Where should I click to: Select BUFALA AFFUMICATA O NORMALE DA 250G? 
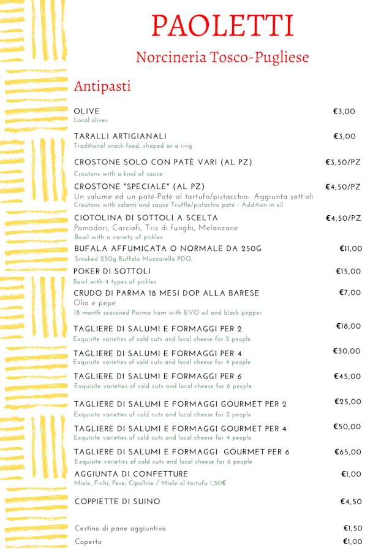(x=168, y=249)
